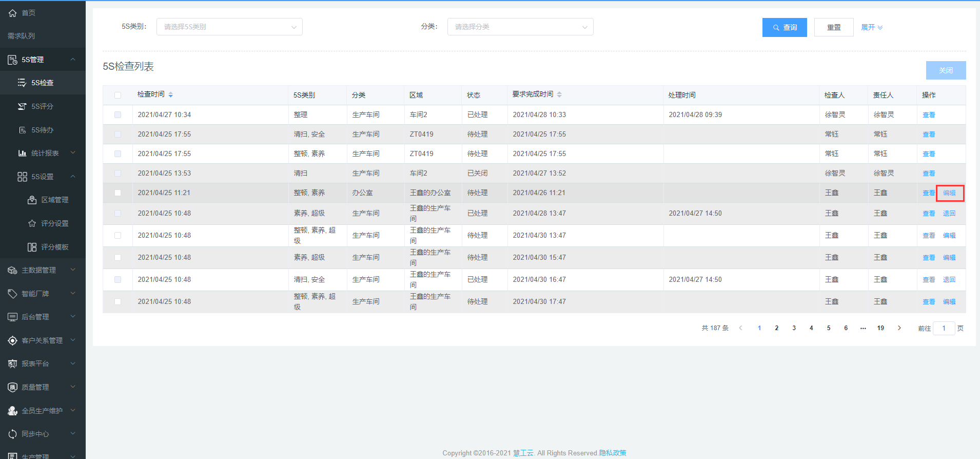Sort by the 检查时间 column arrows
The height and width of the screenshot is (459, 980).
tap(170, 94)
